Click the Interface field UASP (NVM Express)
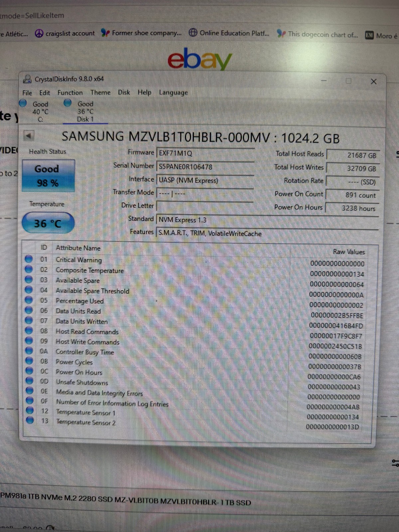 tap(205, 180)
